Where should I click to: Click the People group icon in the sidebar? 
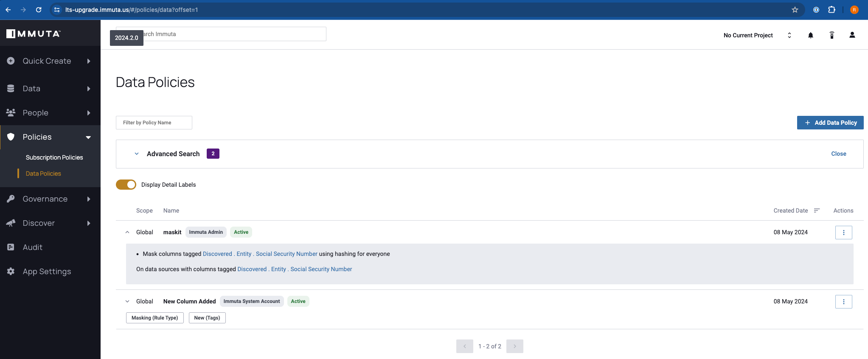11,112
